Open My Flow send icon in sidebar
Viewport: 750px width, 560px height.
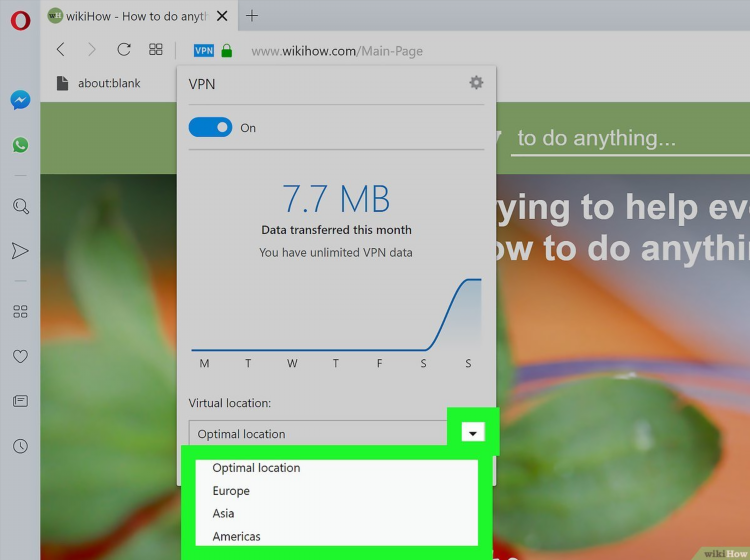coord(20,251)
